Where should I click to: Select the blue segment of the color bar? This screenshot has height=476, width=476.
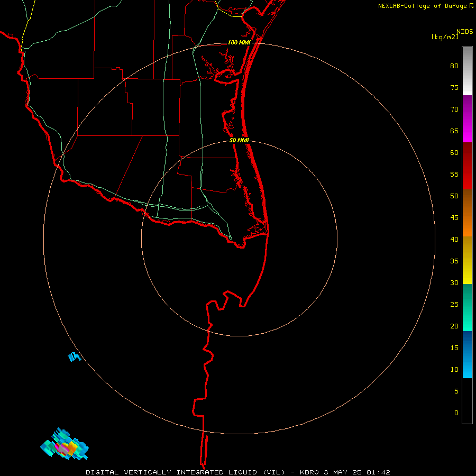pos(467,354)
